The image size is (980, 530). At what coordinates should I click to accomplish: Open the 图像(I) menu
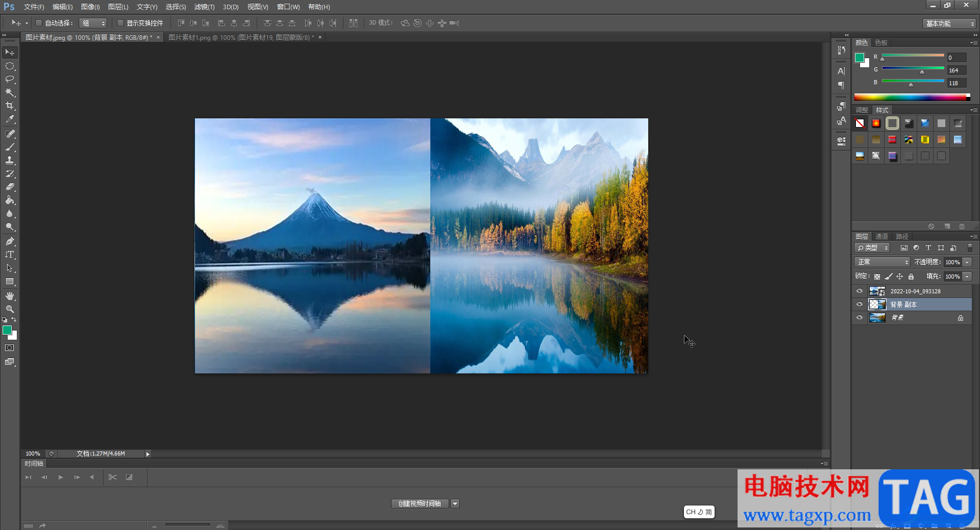click(x=90, y=7)
